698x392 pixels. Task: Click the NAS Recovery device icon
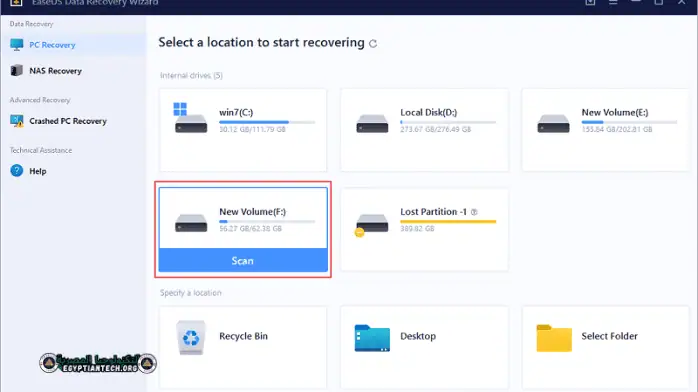[16, 70]
